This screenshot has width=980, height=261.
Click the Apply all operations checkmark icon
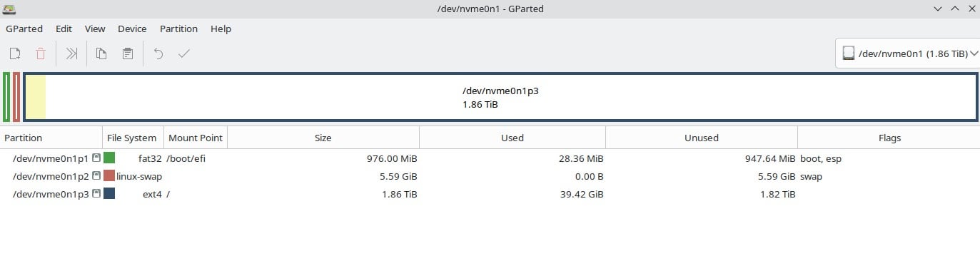click(184, 53)
